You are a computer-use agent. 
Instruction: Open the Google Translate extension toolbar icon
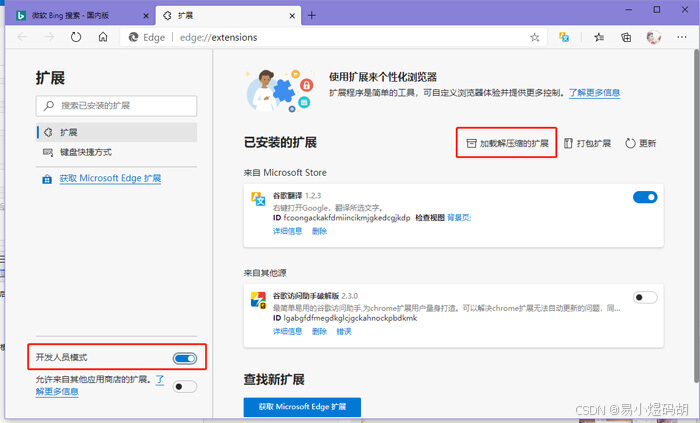point(564,37)
